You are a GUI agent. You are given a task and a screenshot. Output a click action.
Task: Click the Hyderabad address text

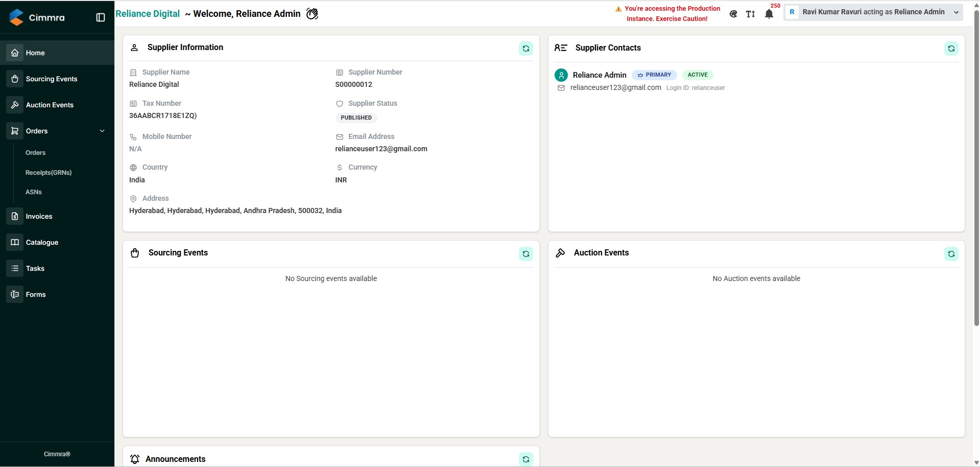pos(235,211)
